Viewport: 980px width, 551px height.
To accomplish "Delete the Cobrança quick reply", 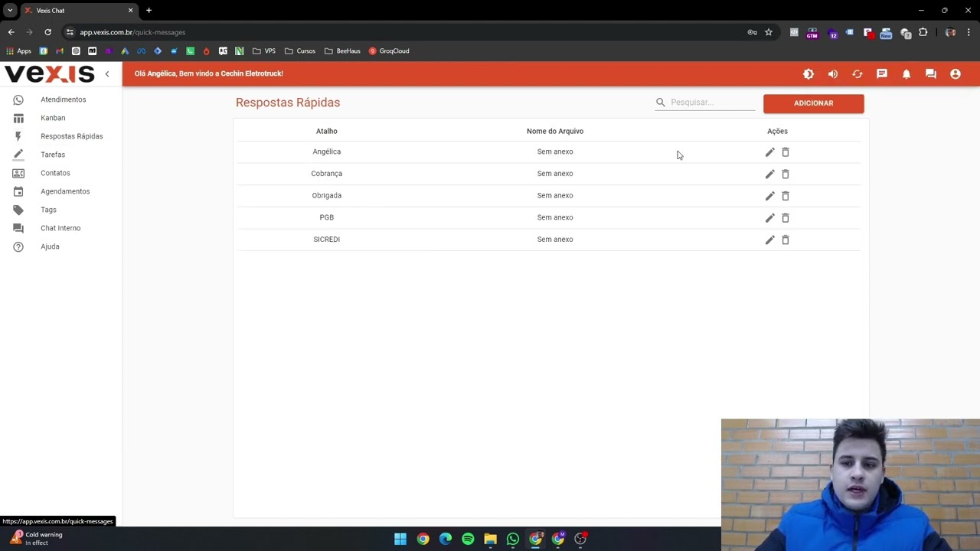I will tap(786, 174).
